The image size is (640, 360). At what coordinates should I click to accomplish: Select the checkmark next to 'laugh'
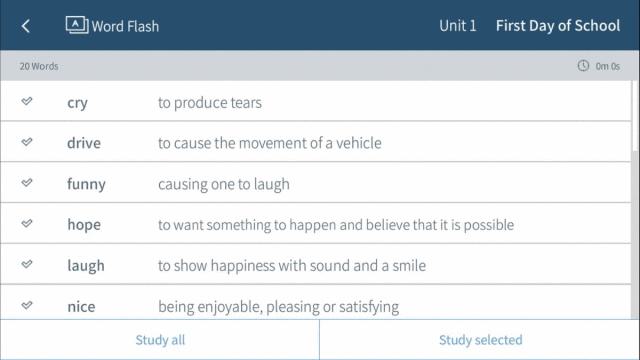tap(27, 264)
